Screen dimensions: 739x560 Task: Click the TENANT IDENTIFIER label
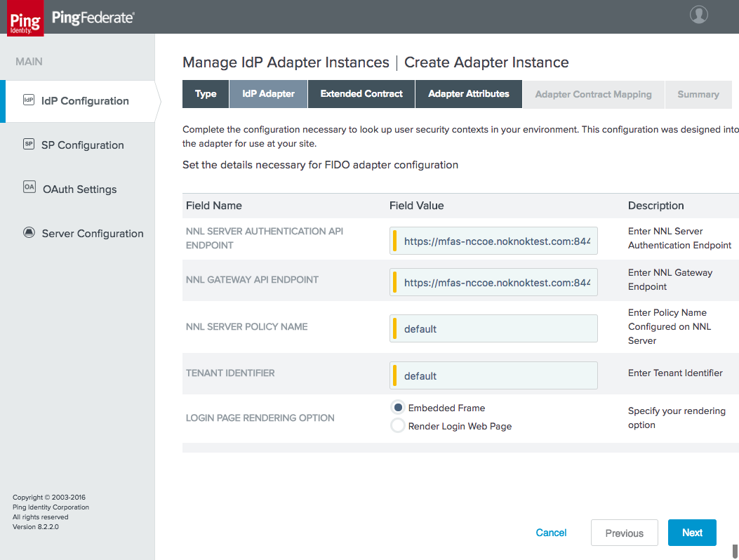click(230, 373)
